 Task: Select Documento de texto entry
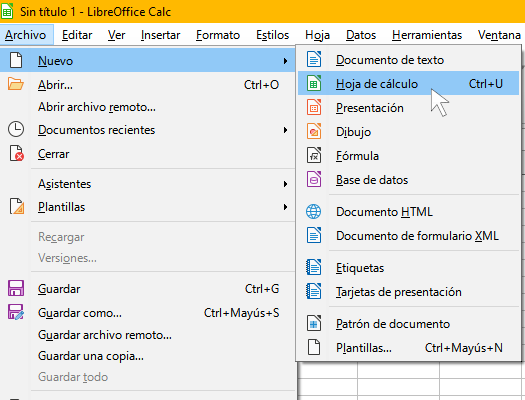click(x=408, y=60)
